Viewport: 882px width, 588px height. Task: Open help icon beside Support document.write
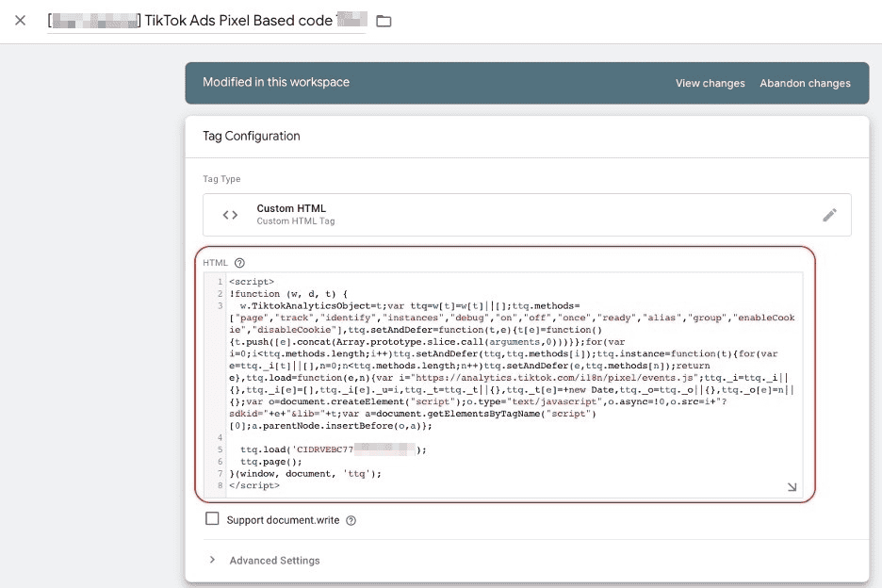pyautogui.click(x=351, y=520)
